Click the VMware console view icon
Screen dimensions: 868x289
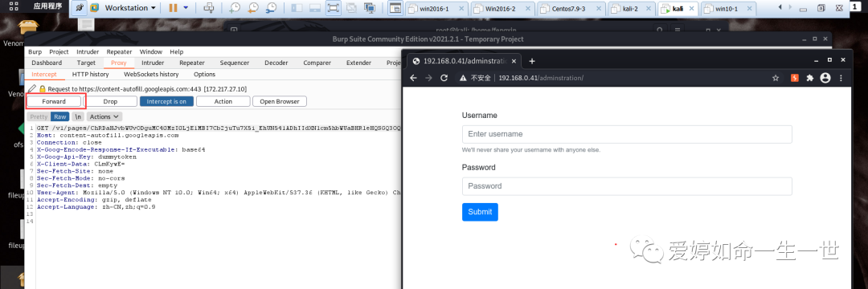click(395, 8)
